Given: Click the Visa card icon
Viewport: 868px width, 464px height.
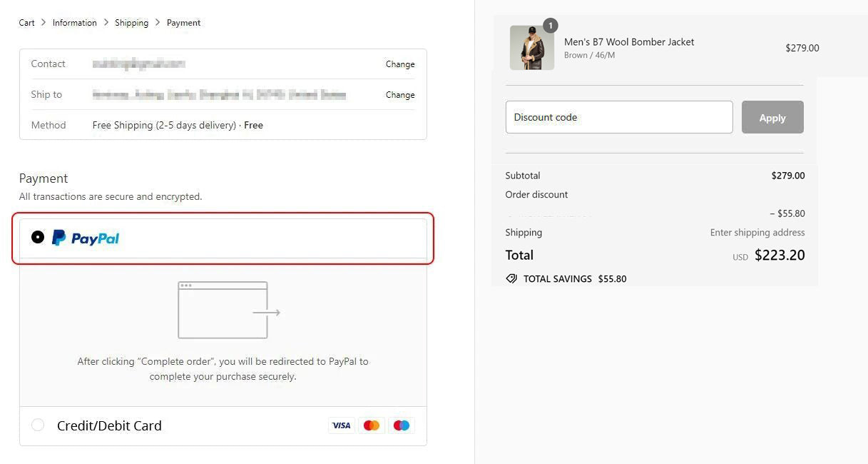Looking at the screenshot, I should pyautogui.click(x=341, y=425).
